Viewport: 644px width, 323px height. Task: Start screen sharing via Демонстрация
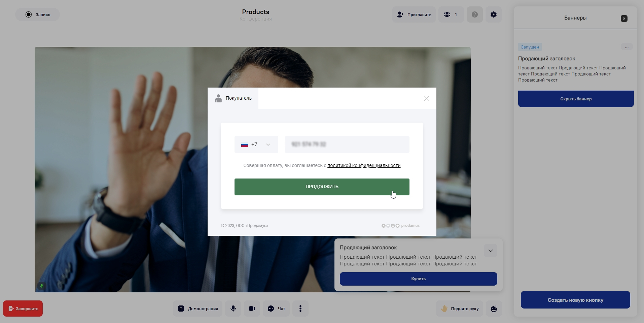point(198,309)
